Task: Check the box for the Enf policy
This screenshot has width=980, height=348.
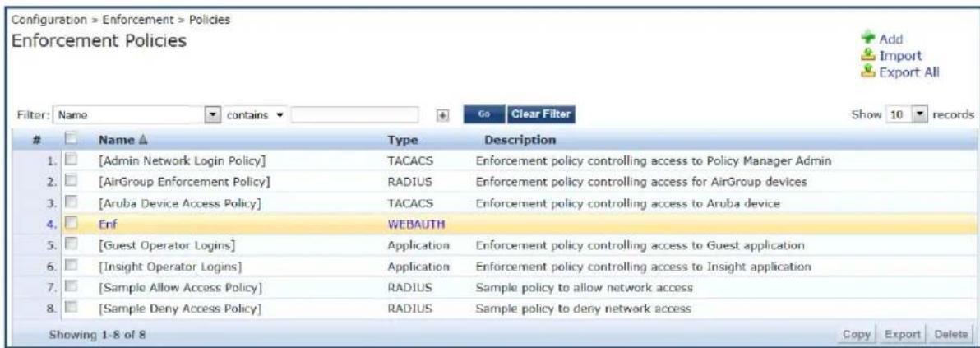Action: tap(72, 224)
